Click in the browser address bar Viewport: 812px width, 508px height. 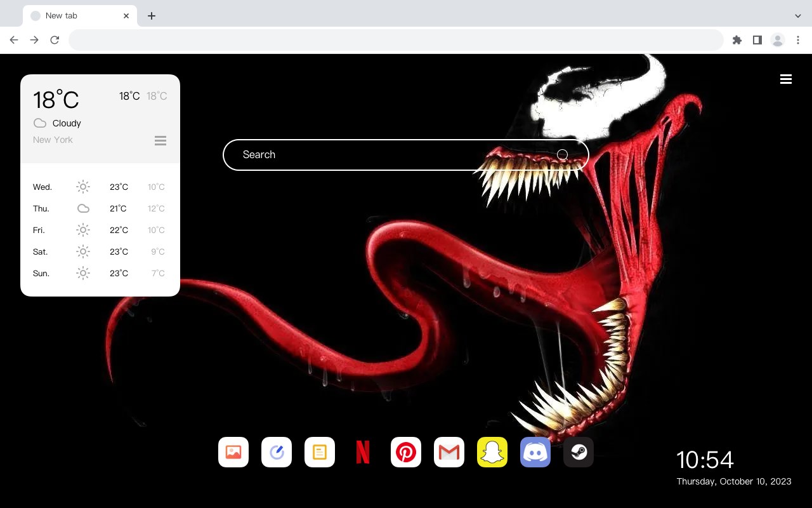pyautogui.click(x=396, y=40)
